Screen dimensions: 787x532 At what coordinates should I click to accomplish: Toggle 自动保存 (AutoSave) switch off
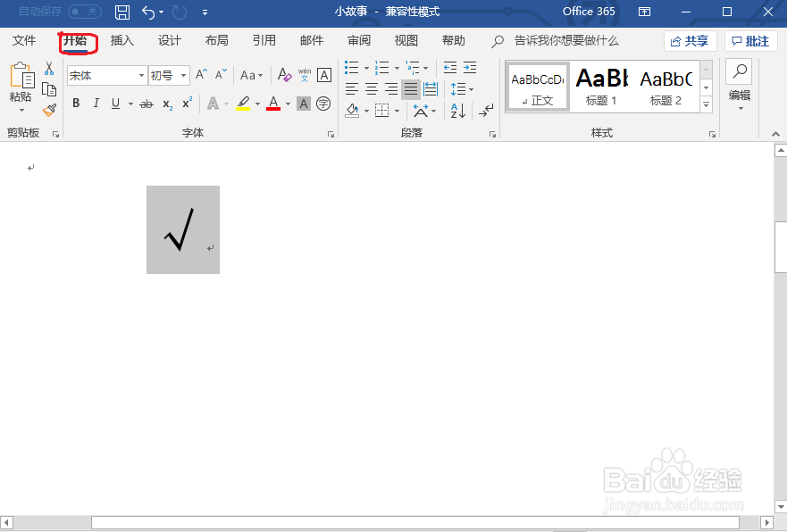pos(84,12)
